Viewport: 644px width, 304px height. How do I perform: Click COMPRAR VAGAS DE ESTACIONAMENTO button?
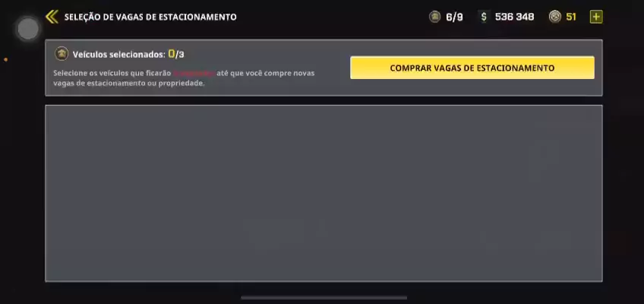tap(472, 68)
